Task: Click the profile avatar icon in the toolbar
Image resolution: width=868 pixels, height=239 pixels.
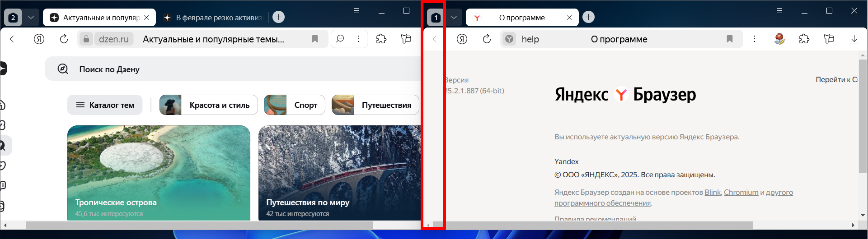Action: 779,39
